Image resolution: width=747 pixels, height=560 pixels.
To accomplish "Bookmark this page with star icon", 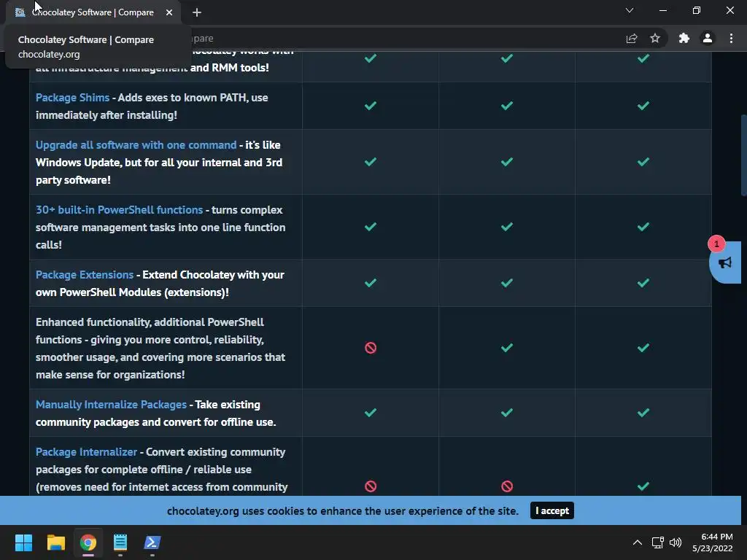I will [655, 38].
